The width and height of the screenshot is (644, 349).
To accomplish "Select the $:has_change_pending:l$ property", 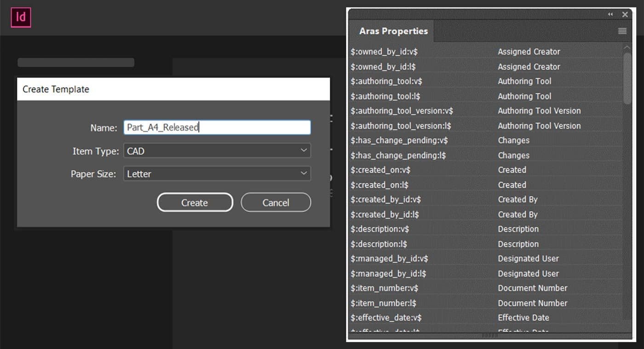I will [x=486, y=155].
